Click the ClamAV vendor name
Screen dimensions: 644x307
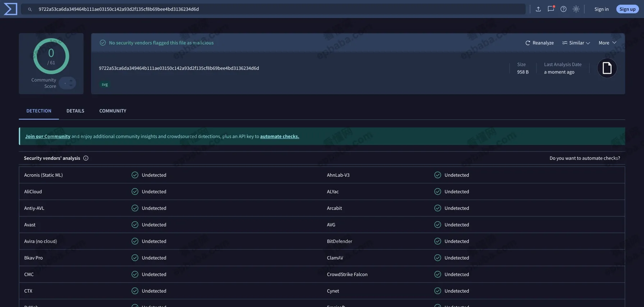[335, 258]
